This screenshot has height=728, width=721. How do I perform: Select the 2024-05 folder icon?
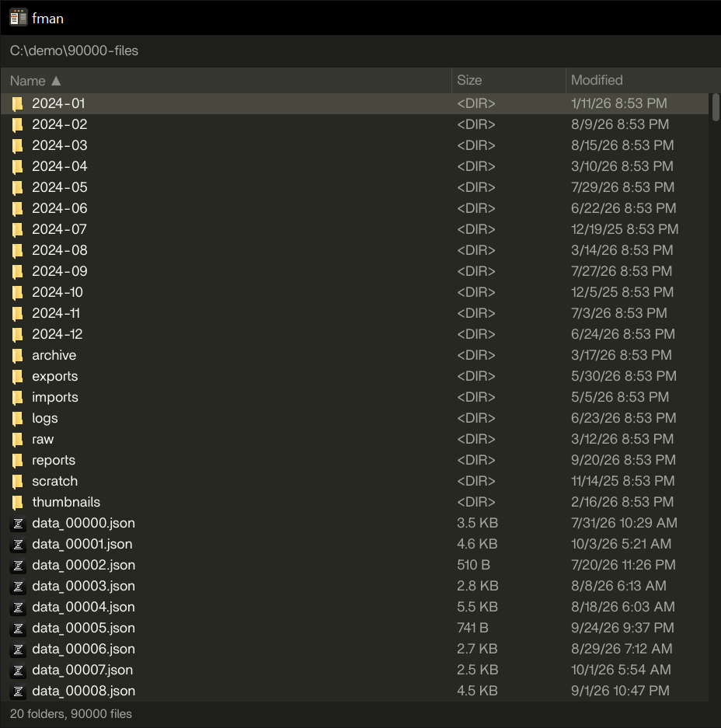[17, 187]
